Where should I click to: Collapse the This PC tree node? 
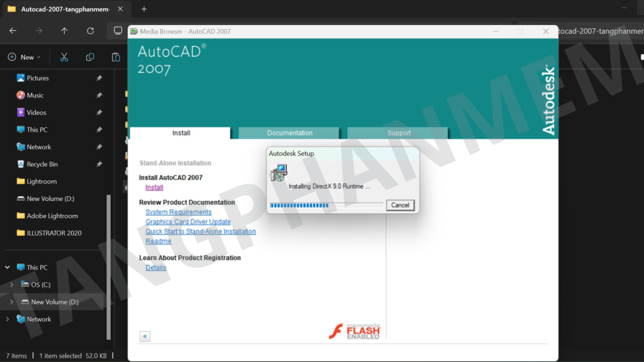[x=8, y=268]
